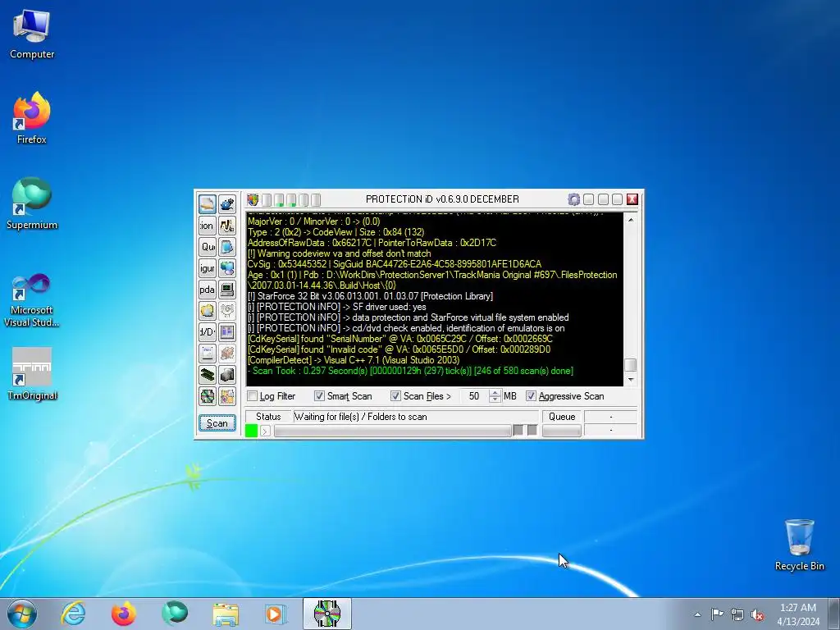Open Windows Explorer folder from the taskbar
Screen dimensions: 840x630
[226, 614]
